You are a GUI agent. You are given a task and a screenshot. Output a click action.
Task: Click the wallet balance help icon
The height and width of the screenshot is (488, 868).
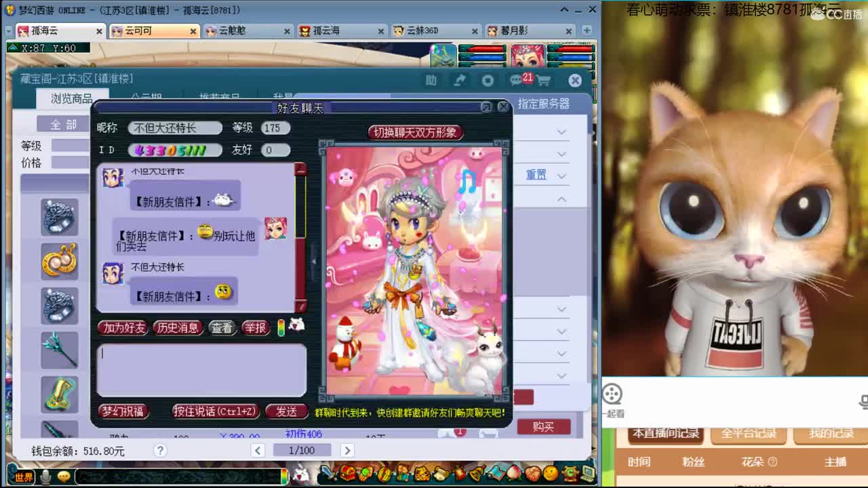click(160, 451)
